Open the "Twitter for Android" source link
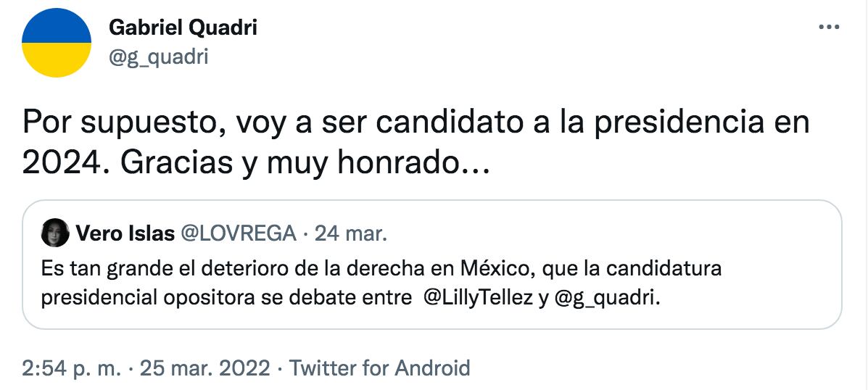This screenshot has height=390, width=868. pyautogui.click(x=380, y=368)
